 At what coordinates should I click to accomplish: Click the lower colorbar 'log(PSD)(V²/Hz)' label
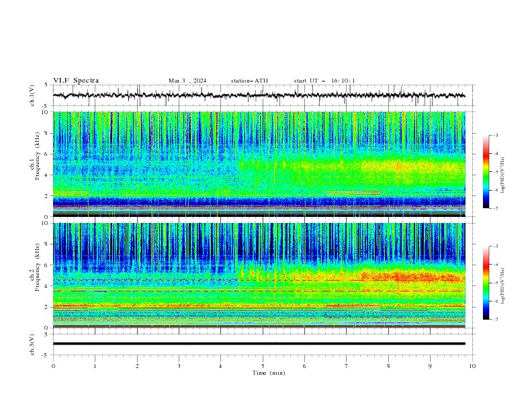[x=502, y=286]
